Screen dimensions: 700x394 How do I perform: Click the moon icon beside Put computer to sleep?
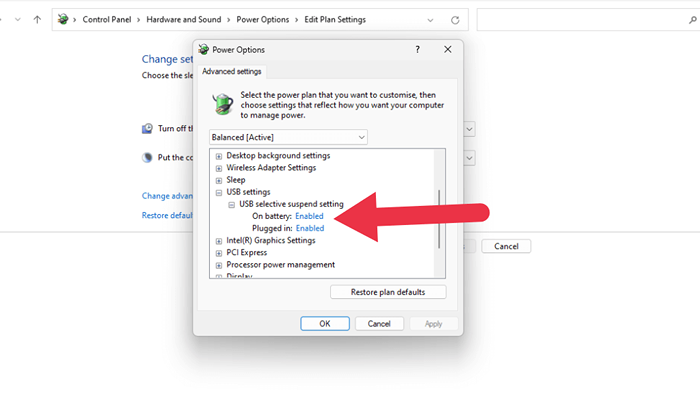click(147, 158)
